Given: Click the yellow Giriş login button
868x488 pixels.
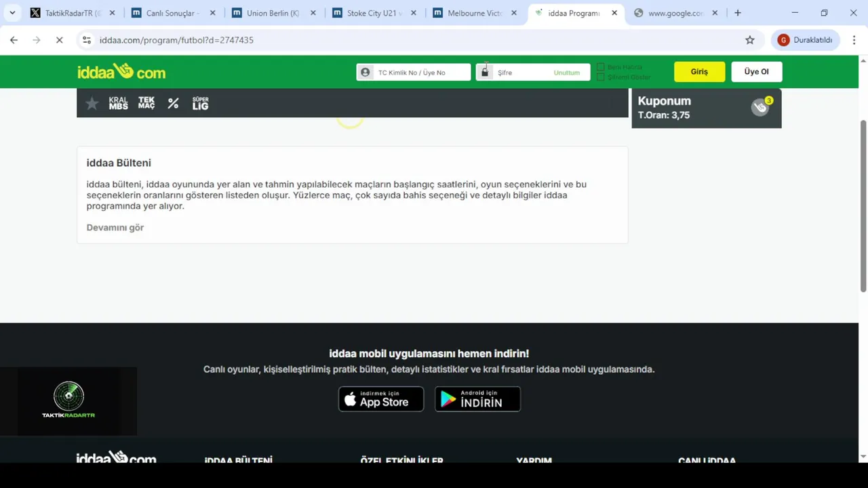Looking at the screenshot, I should tap(699, 71).
